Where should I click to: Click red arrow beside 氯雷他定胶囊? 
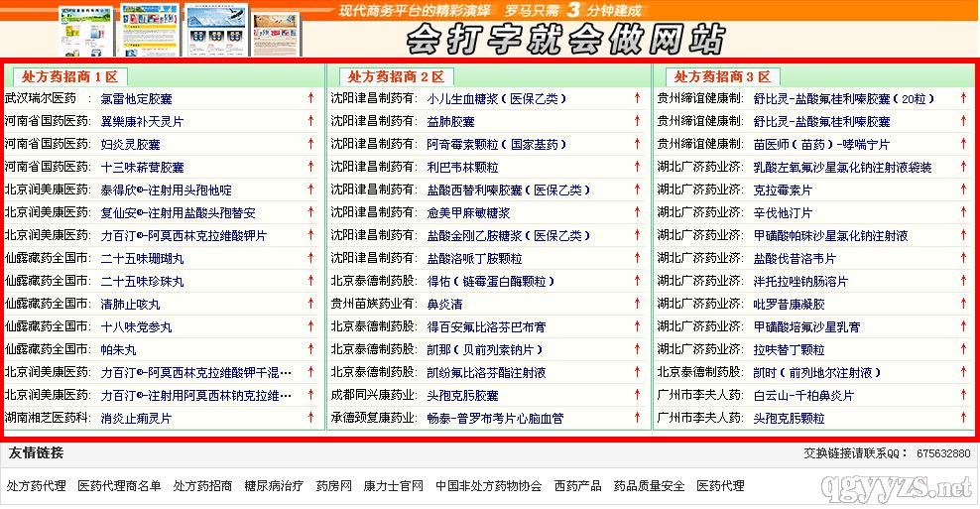pyautogui.click(x=310, y=98)
